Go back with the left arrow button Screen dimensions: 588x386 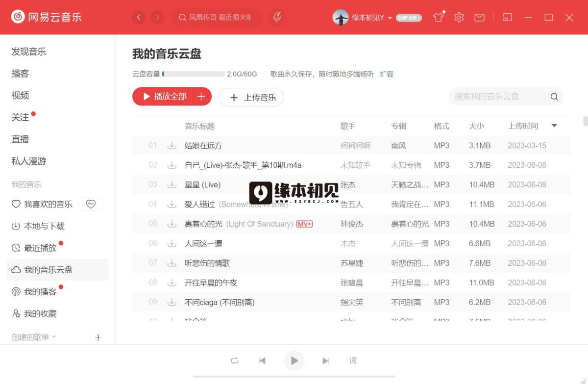click(x=139, y=17)
